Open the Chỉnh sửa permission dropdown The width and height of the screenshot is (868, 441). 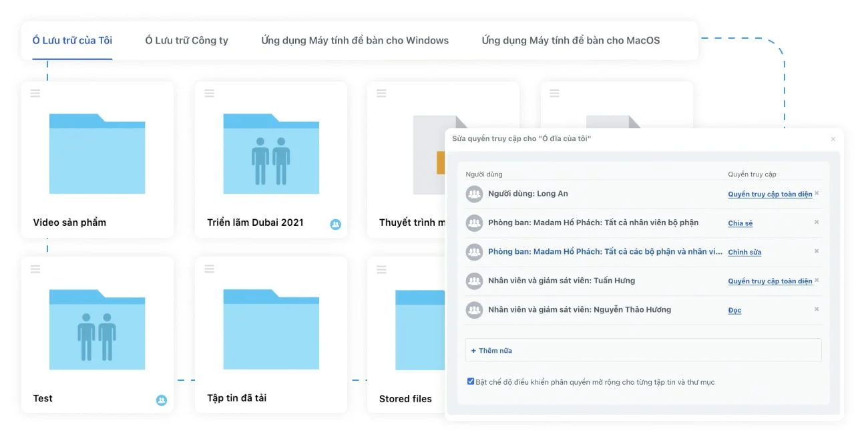pos(744,253)
